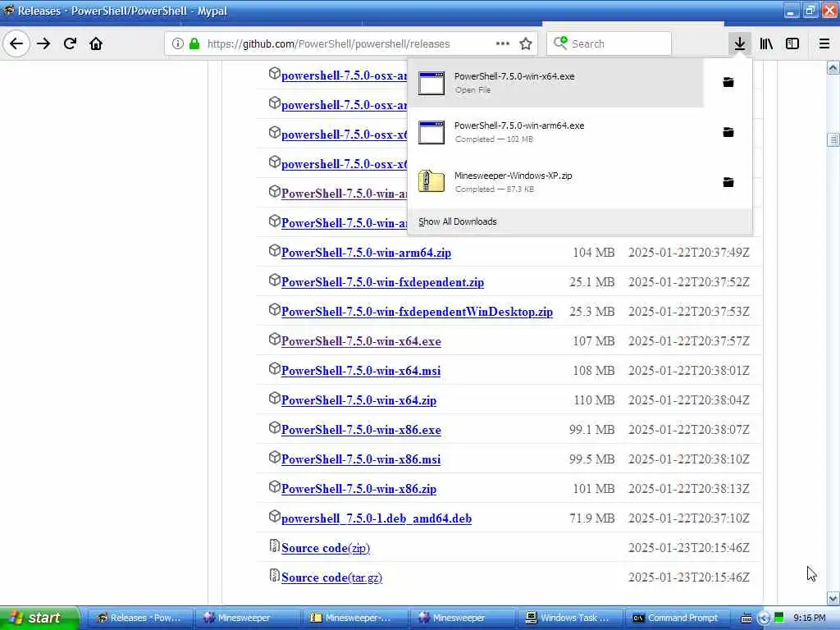Switch to Command Prompt taskbar button
The height and width of the screenshot is (630, 840).
pyautogui.click(x=677, y=618)
